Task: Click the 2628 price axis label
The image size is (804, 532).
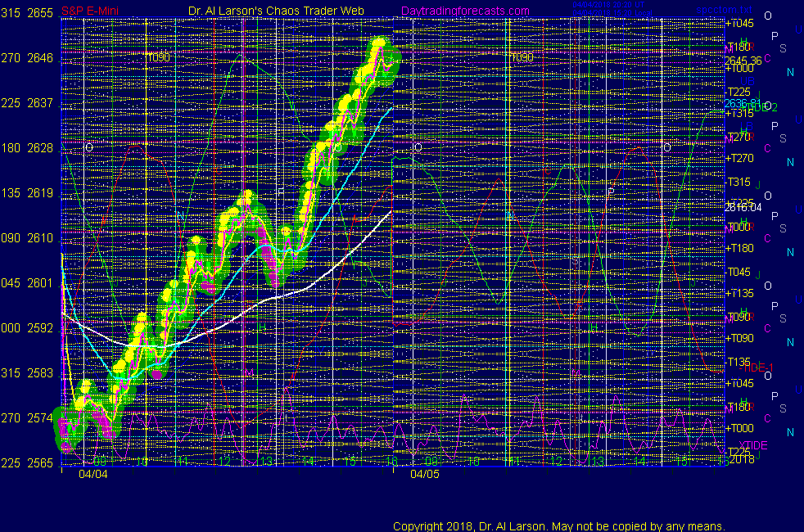Action: pyautogui.click(x=40, y=149)
